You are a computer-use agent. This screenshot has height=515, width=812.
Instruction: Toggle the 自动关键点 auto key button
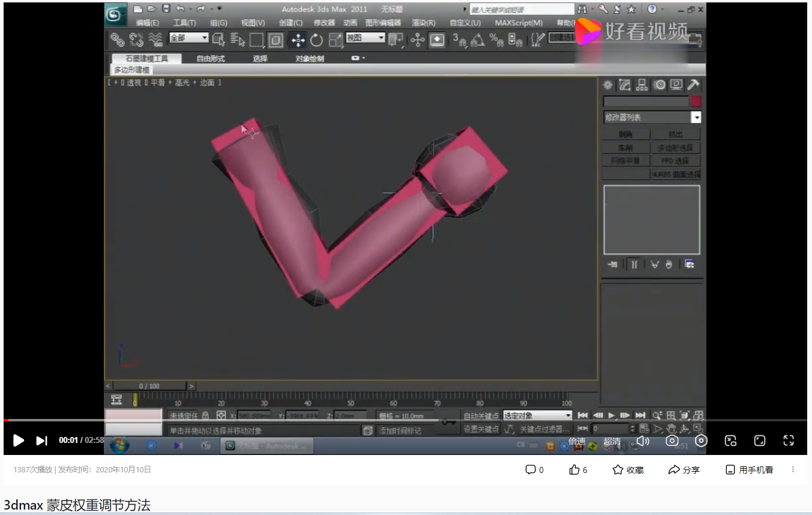tap(481, 416)
